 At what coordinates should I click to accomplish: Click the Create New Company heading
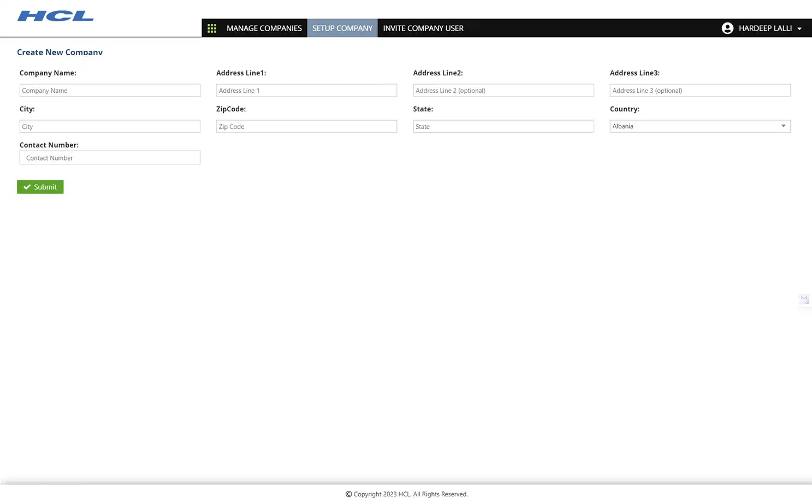tap(60, 52)
